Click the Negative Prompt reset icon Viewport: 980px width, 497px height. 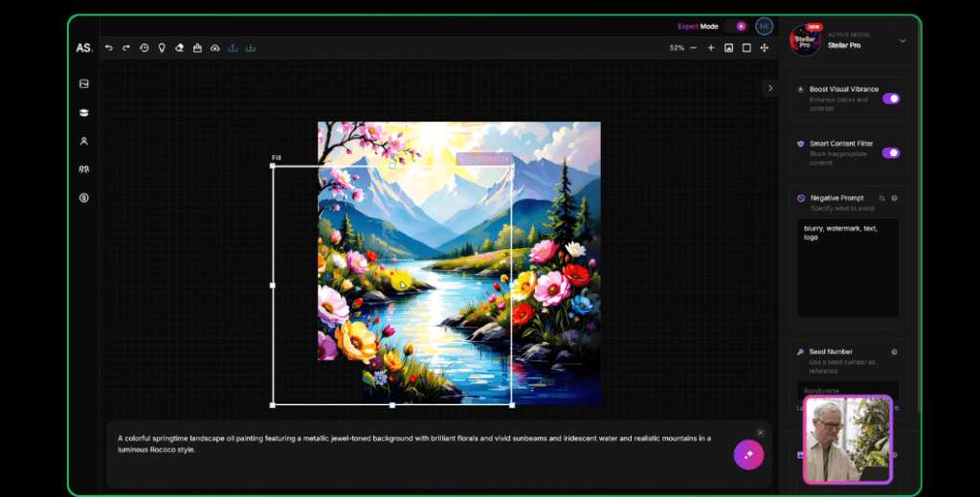(881, 198)
